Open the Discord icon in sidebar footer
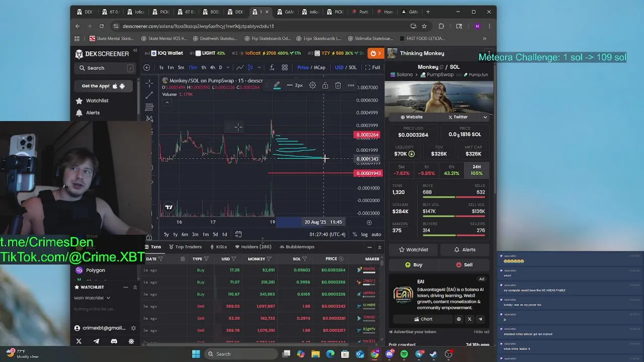This screenshot has height=362, width=644. click(114, 341)
